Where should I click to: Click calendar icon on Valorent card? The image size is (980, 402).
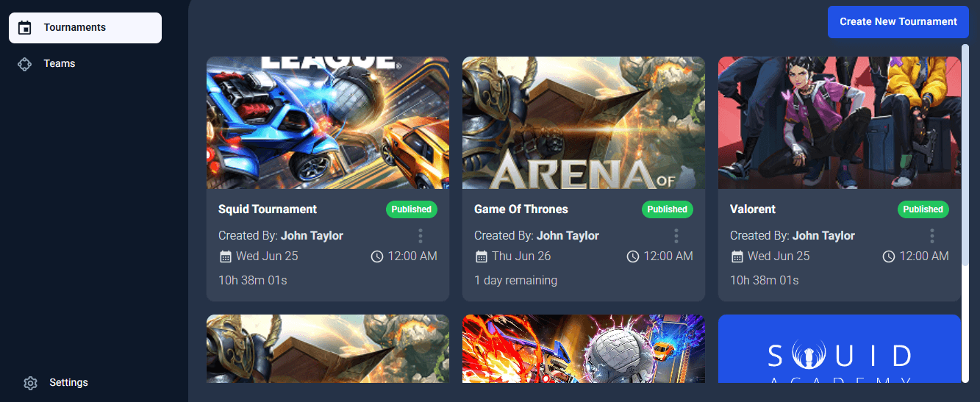point(737,256)
